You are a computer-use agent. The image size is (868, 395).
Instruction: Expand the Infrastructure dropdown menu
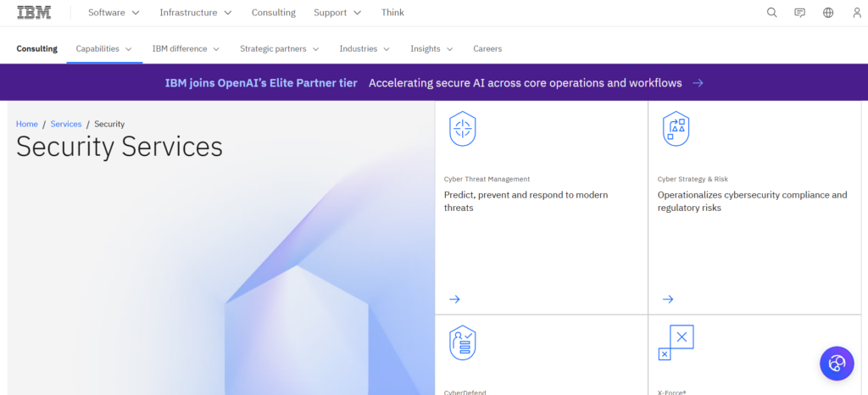point(196,13)
